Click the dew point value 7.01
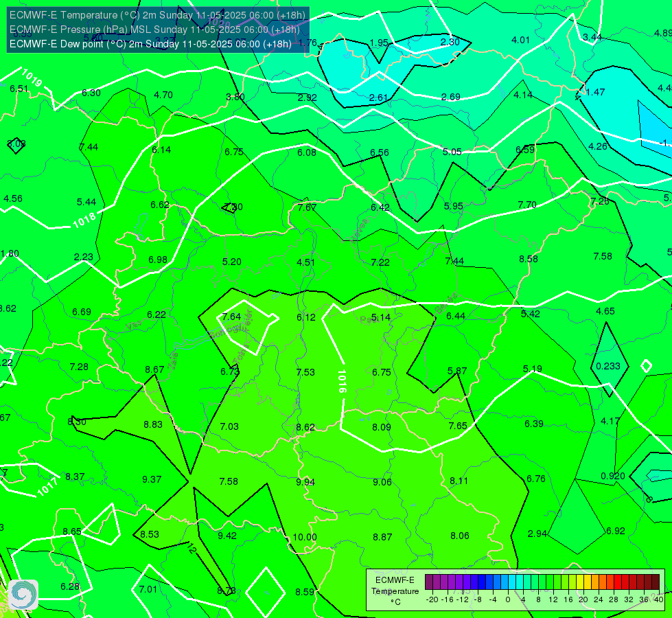Image resolution: width=672 pixels, height=618 pixels. click(x=148, y=589)
